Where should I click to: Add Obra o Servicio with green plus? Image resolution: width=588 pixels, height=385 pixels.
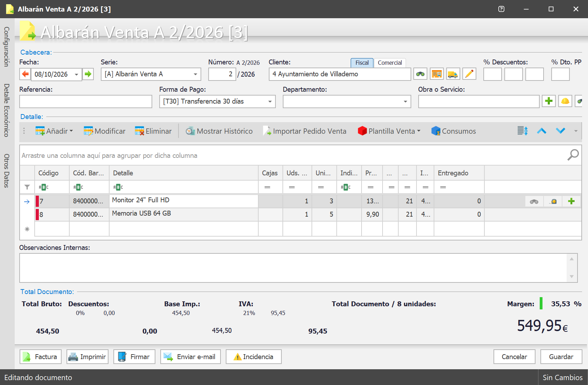[549, 101]
